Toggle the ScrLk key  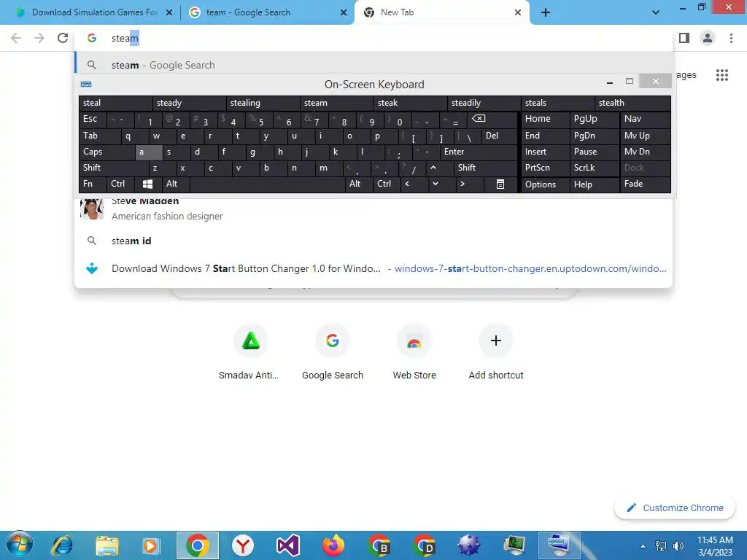coord(594,168)
